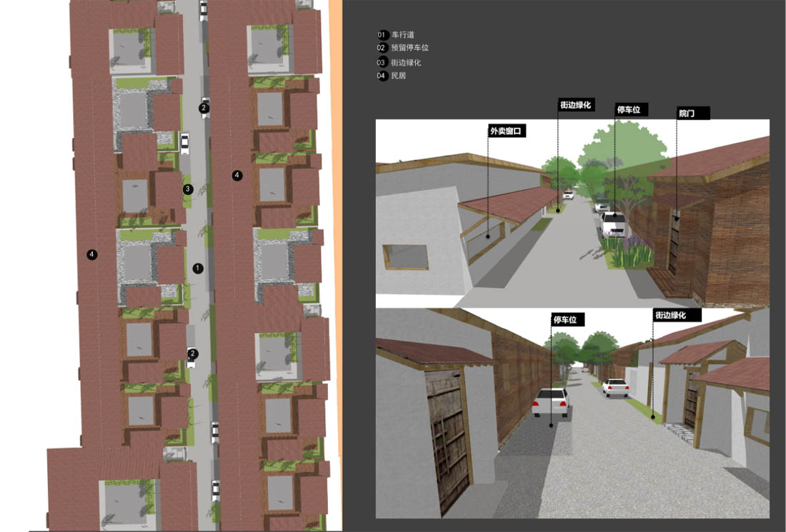Click the 车行道 legend text

coord(403,34)
